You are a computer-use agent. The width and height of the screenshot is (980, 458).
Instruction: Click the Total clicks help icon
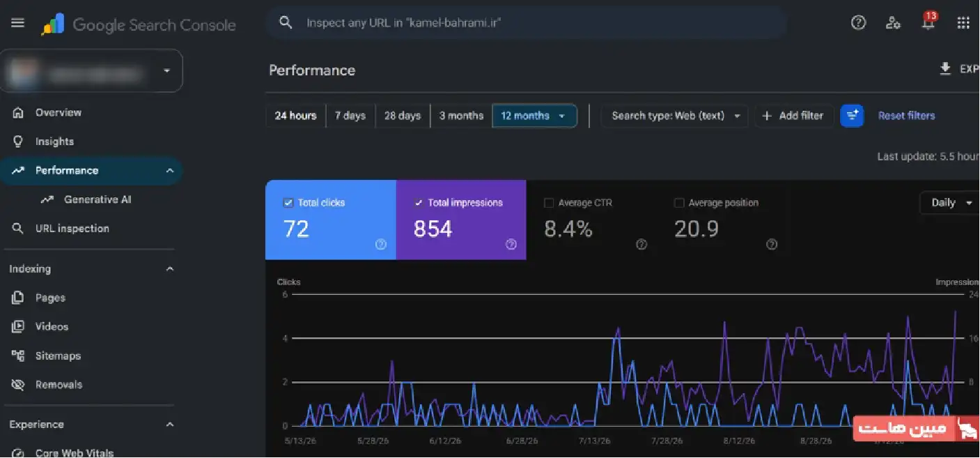(x=381, y=244)
